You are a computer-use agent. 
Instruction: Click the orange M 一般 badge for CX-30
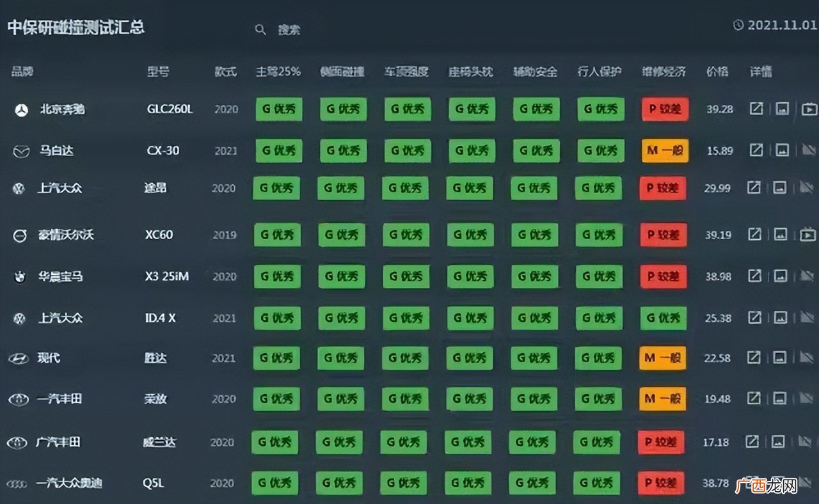(x=665, y=150)
